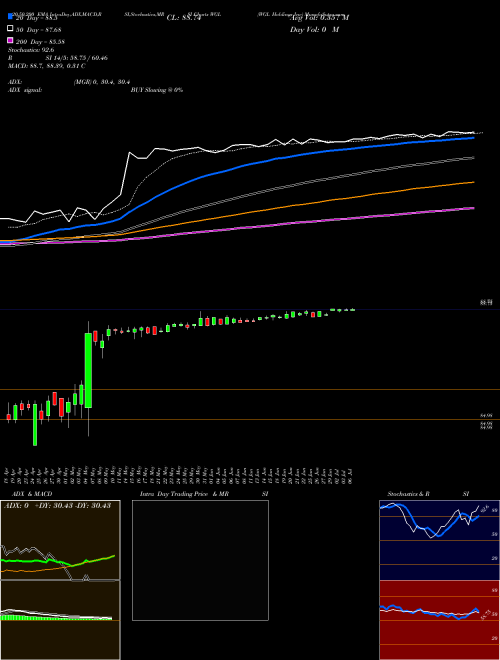Click the 'Stochastics & R' panel title

click(x=408, y=494)
